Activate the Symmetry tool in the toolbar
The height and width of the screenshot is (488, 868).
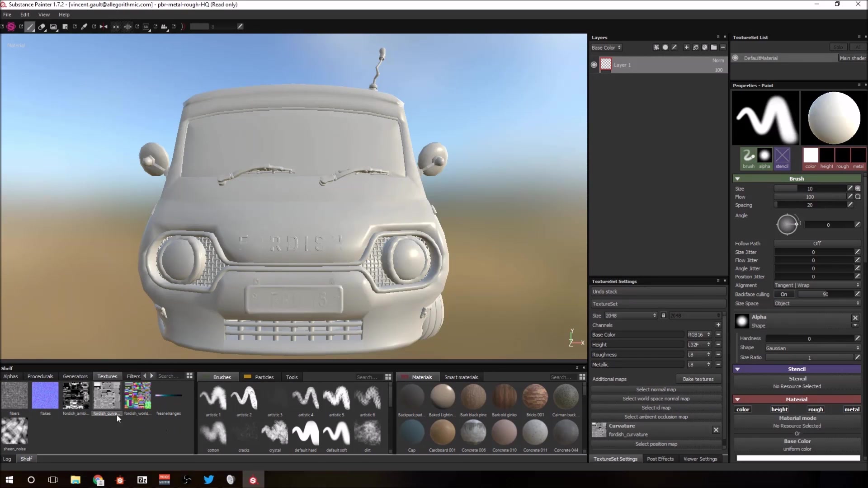pyautogui.click(x=103, y=27)
